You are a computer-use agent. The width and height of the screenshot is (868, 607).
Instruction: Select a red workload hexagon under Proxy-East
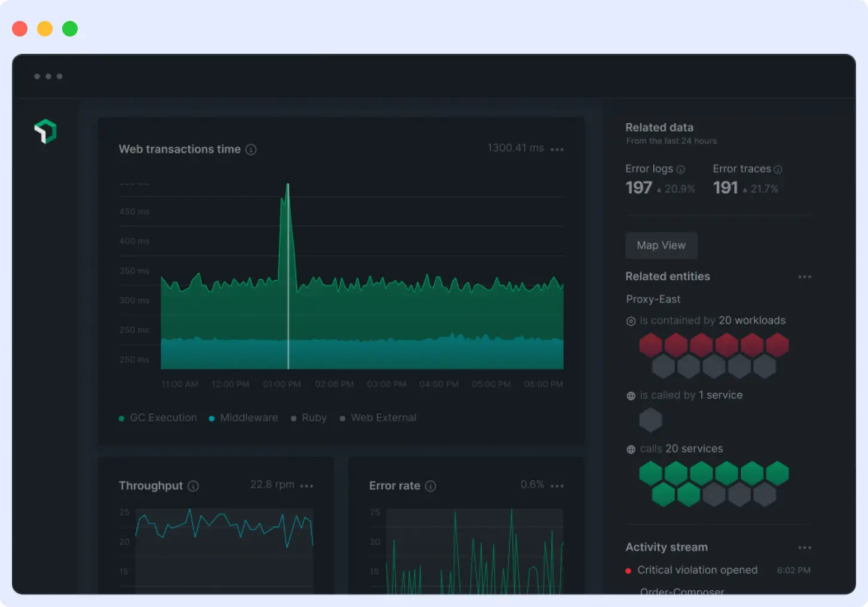pos(651,345)
